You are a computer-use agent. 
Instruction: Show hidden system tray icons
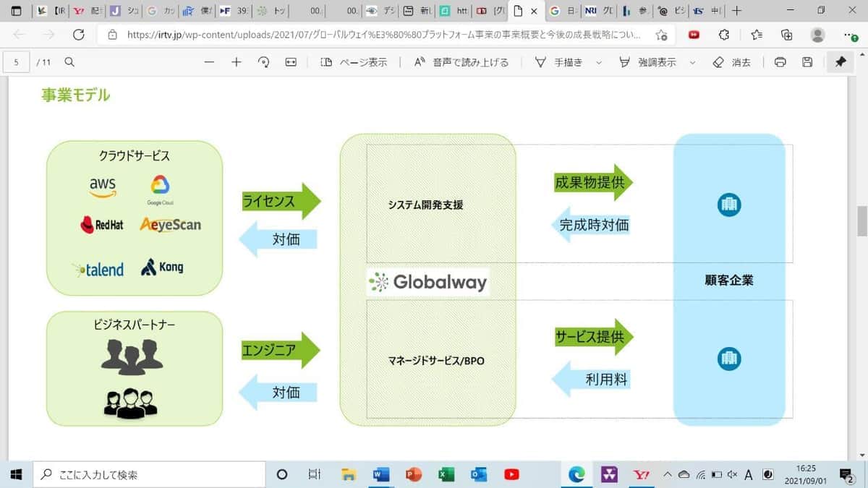[x=668, y=475]
